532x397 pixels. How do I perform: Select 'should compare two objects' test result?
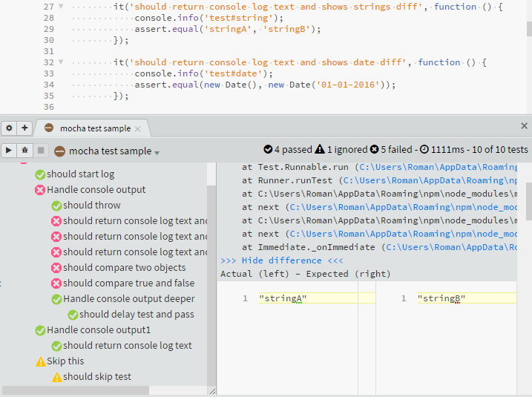pyautogui.click(x=124, y=268)
